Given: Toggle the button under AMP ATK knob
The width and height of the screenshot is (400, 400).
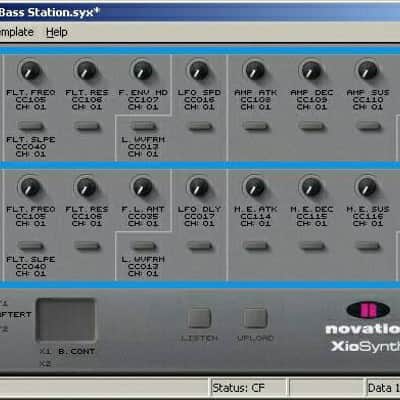Looking at the screenshot, I should (x=256, y=126).
